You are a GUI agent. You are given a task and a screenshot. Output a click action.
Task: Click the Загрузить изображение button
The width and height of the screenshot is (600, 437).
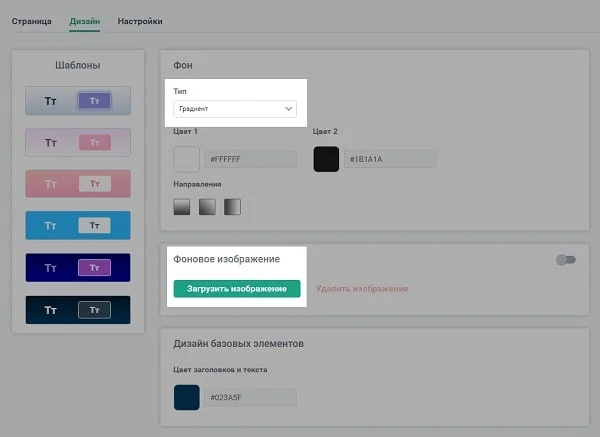(x=237, y=288)
